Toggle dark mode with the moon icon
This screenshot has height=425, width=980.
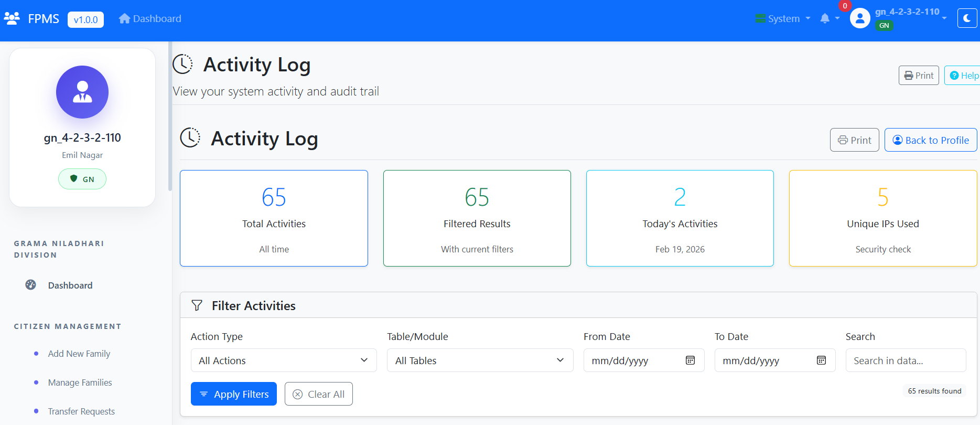click(x=967, y=18)
